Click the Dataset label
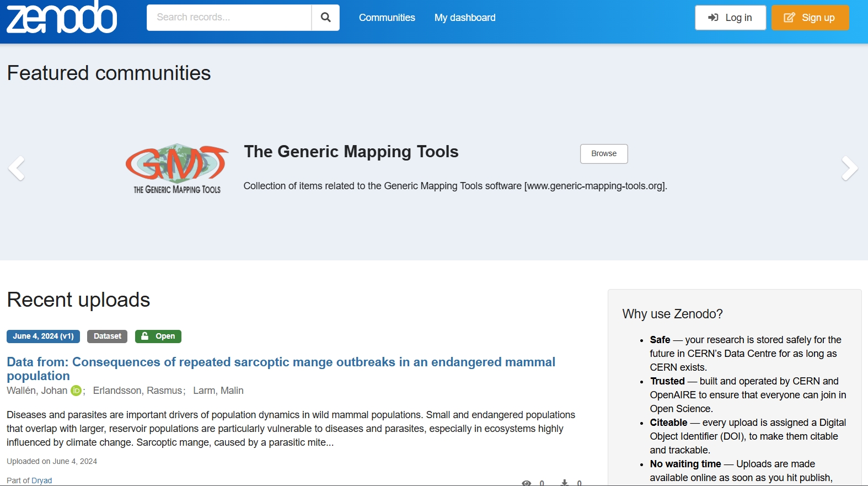This screenshot has height=486, width=868. point(108,337)
